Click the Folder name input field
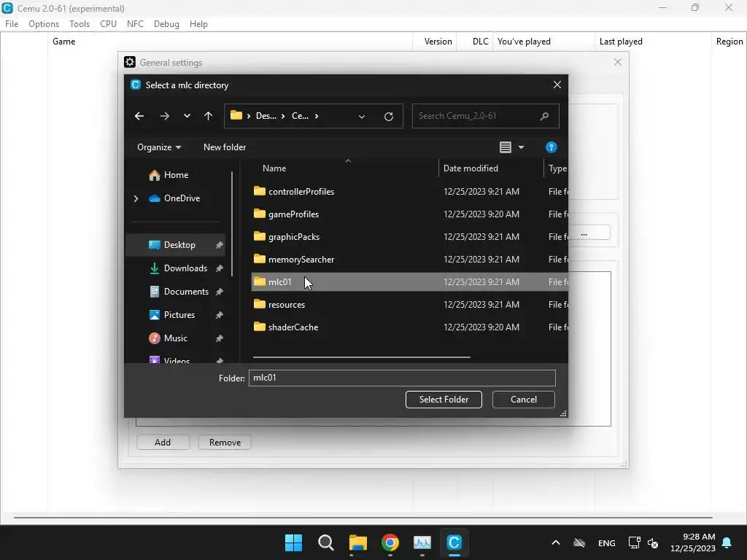 tap(402, 378)
